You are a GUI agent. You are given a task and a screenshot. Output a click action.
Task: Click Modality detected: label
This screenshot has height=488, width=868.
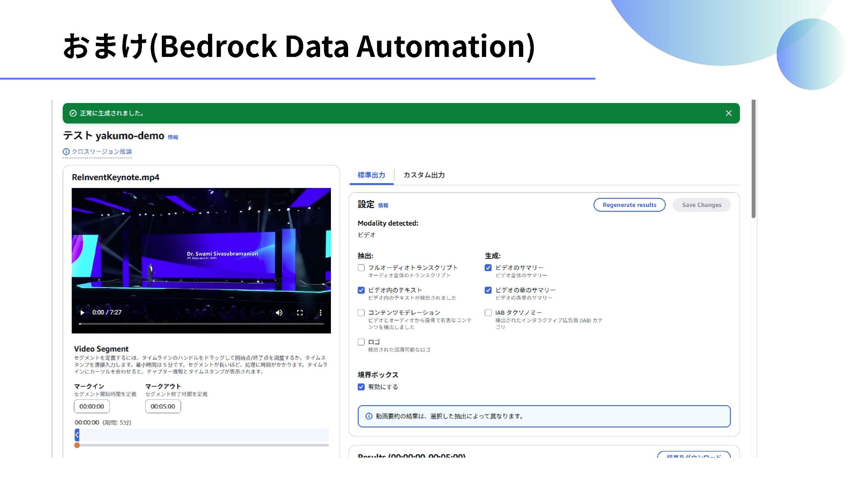coord(388,223)
